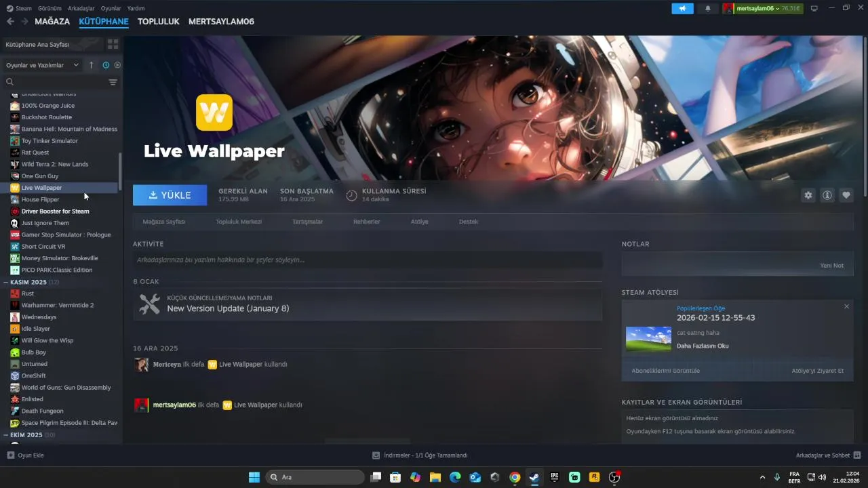Click the activity comment input field
The width and height of the screenshot is (868, 488).
click(x=368, y=260)
